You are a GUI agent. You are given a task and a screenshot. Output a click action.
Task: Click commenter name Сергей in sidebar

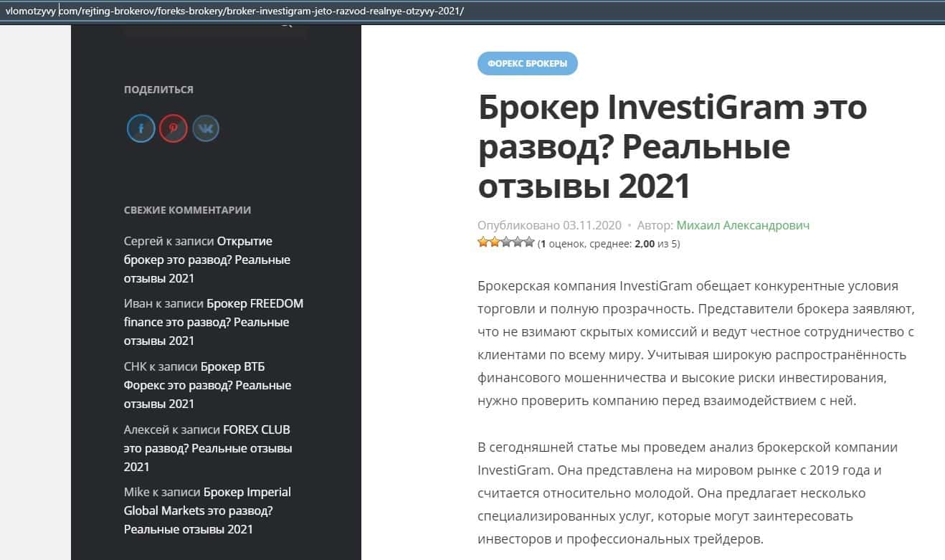pos(143,241)
